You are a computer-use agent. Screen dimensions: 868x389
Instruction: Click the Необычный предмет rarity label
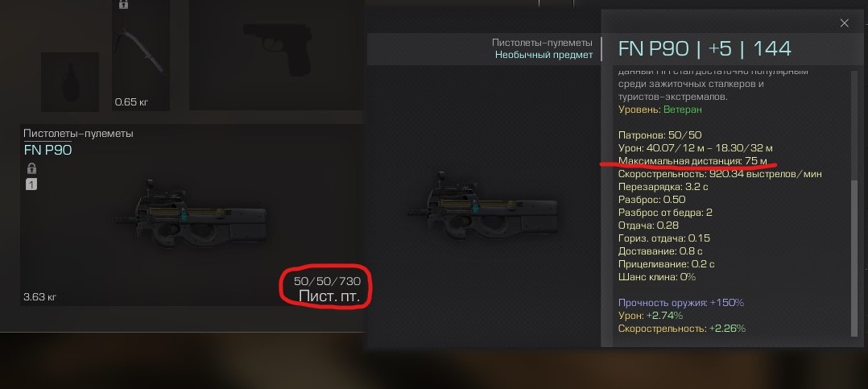click(x=544, y=55)
